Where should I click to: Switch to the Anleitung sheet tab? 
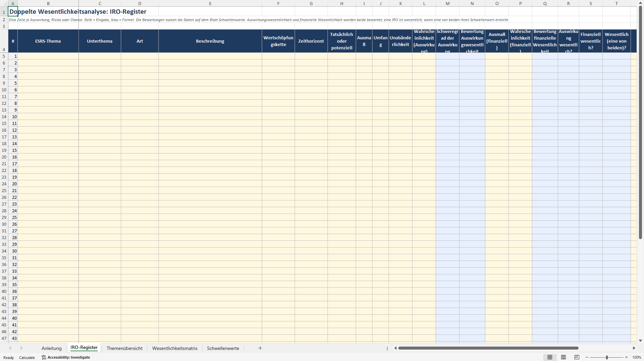51,348
